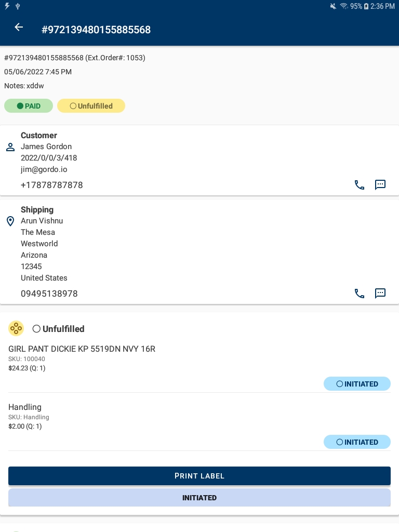Tap the yellow Unfulfilled status badge
Image resolution: width=399 pixels, height=532 pixels.
point(91,106)
